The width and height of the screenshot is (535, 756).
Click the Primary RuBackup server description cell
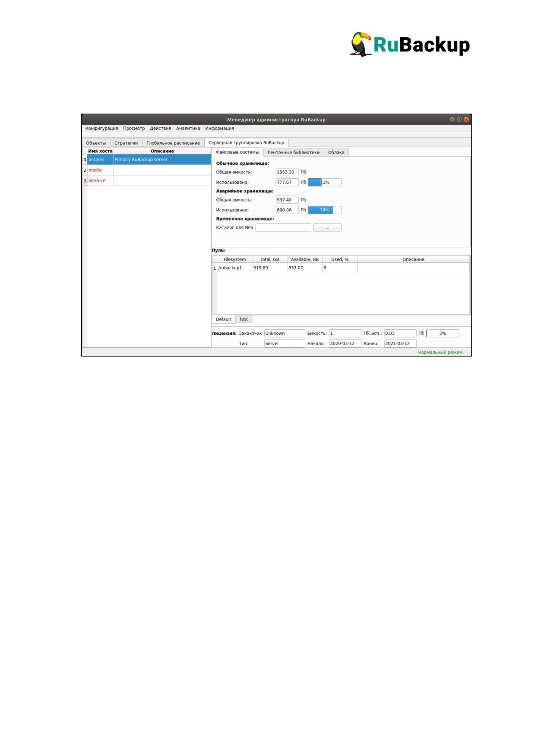click(162, 160)
